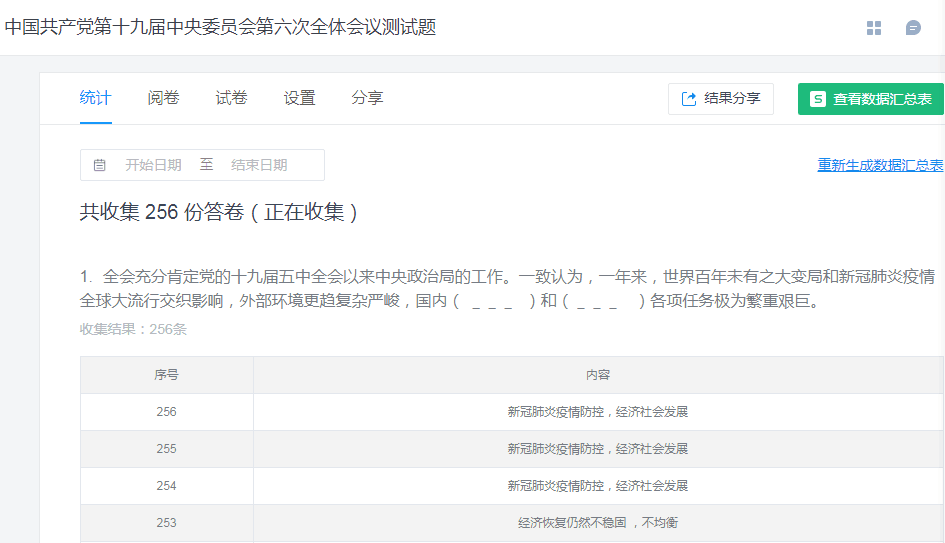Click the 共收集 256 份答卷 heading
Screen dimensions: 945x543
coord(219,212)
